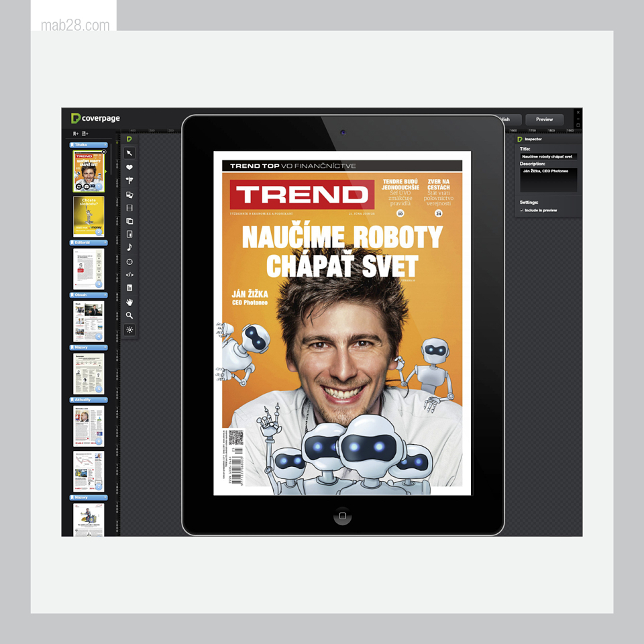The height and width of the screenshot is (644, 644).
Task: Delete the Obsah section via its X
Action: 105,295
